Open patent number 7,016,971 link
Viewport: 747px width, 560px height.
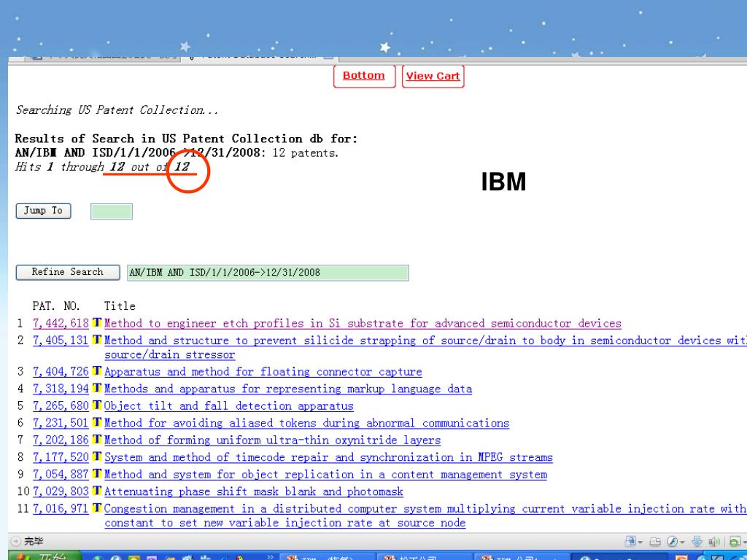(61, 509)
